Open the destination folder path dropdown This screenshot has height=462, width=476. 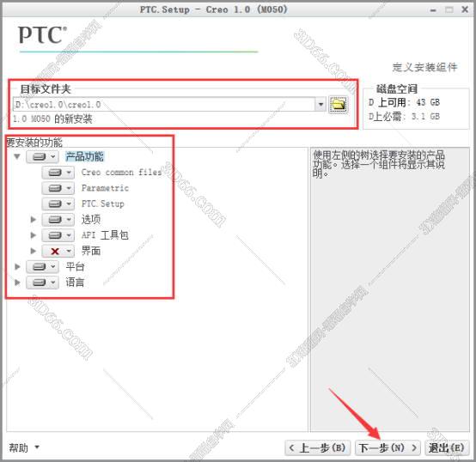click(x=320, y=105)
